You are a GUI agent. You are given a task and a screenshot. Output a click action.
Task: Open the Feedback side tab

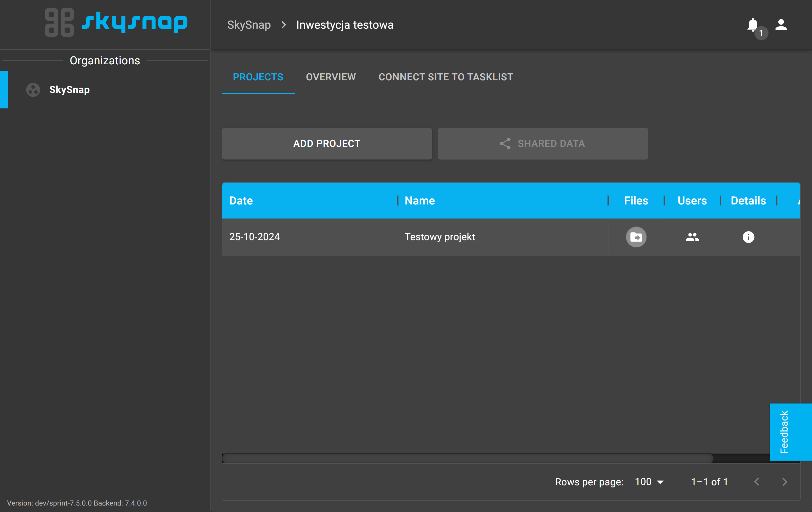tap(790, 432)
